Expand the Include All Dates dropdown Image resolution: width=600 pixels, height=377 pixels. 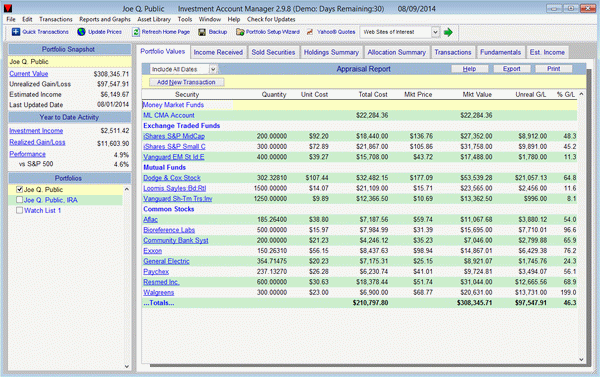(213, 69)
